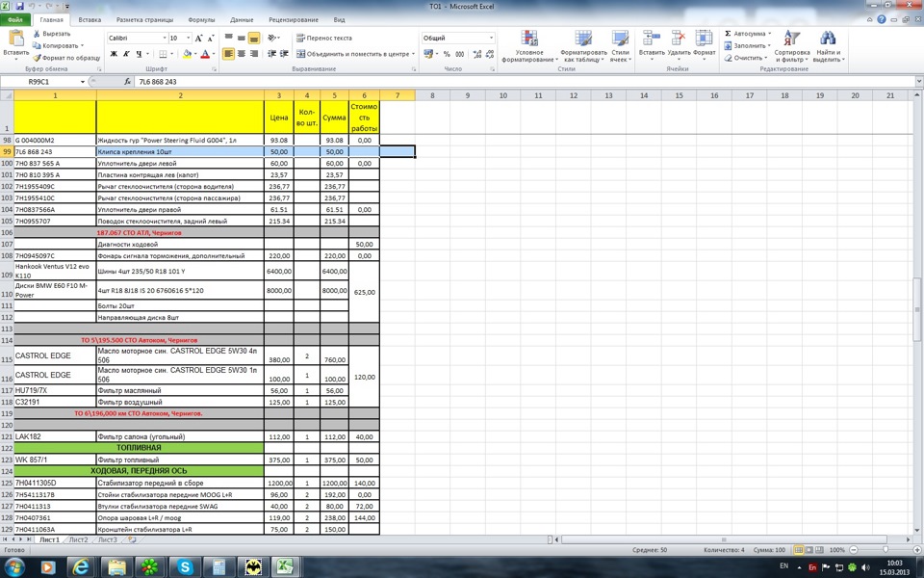
Task: Open the File (Файл) tab
Action: coord(15,19)
